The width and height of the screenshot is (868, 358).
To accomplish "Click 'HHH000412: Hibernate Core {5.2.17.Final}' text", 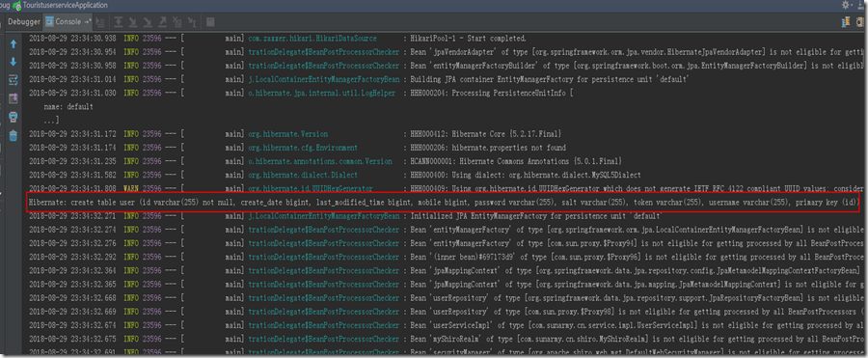I will click(486, 134).
